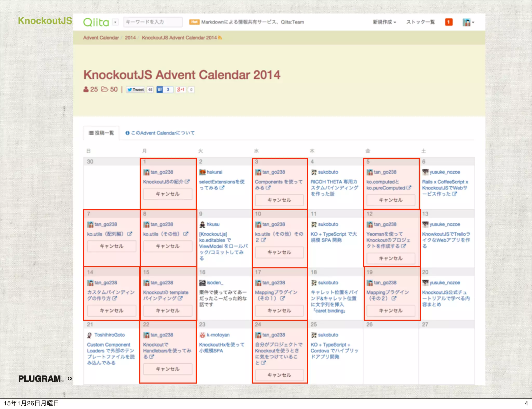Open selectExtensionsを使ってみる article
The height and width of the screenshot is (409, 532).
222,185
